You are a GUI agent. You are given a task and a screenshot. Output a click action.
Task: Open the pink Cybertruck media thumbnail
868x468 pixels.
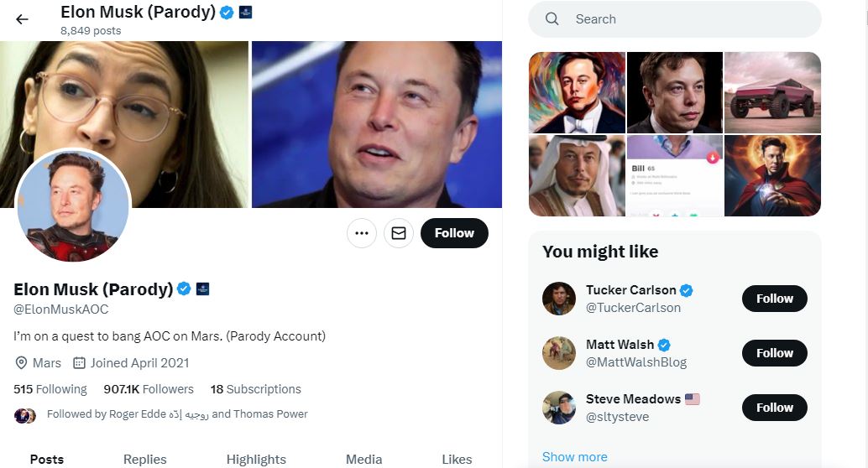[772, 92]
